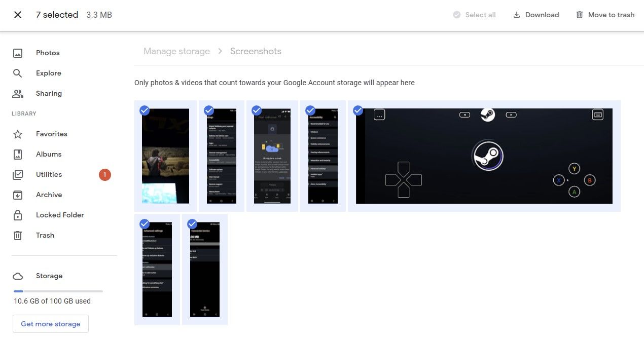Open the Archive section
Viewport: 644px width, 339px height.
tap(49, 195)
